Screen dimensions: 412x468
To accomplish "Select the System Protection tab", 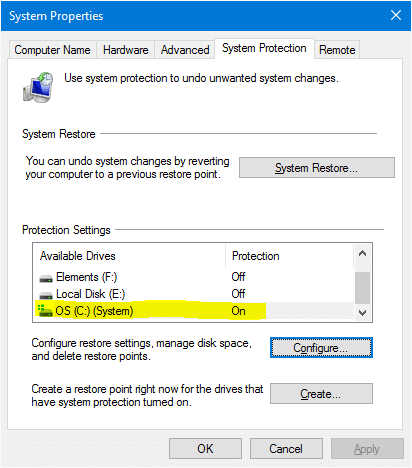I will [264, 48].
